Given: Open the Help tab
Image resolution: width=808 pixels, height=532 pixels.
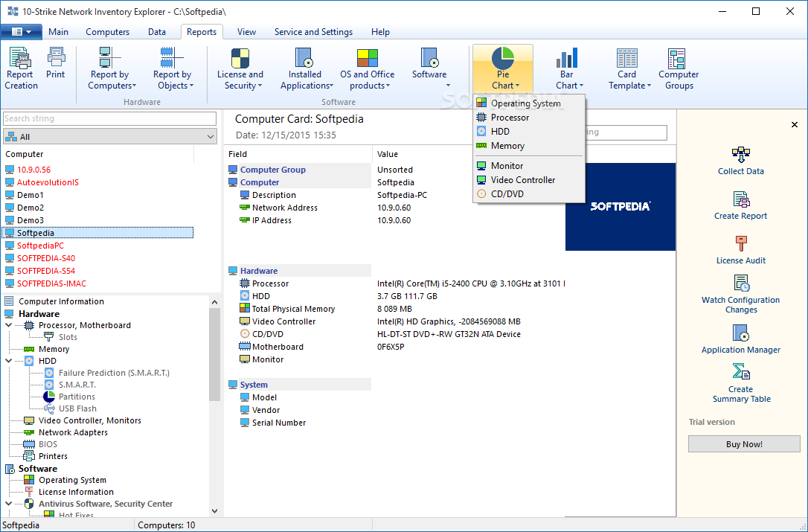Looking at the screenshot, I should (380, 32).
